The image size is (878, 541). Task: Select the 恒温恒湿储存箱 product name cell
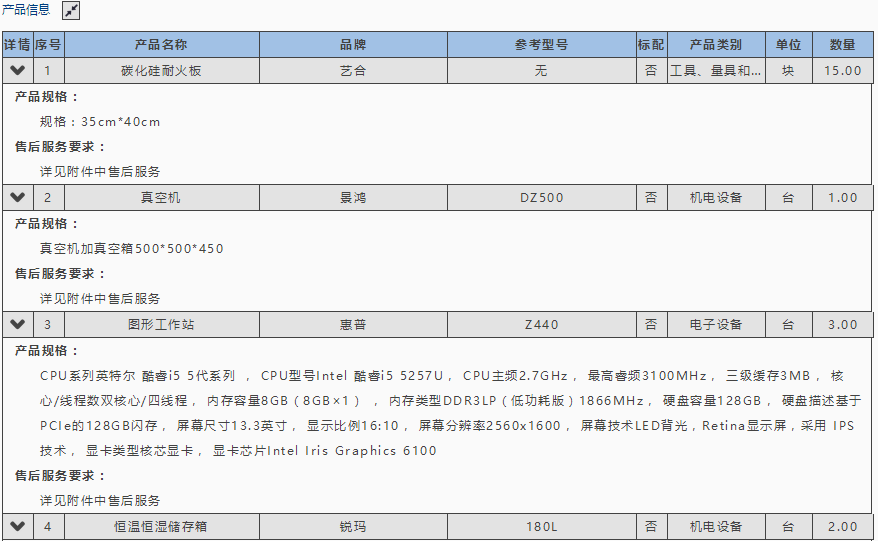pos(161,527)
